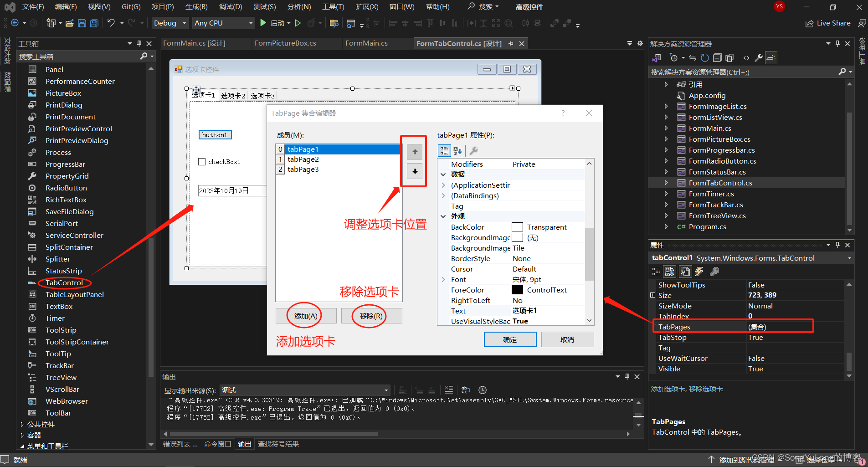The image size is (868, 467).
Task: Open the 工具(T) menu
Action: click(333, 7)
